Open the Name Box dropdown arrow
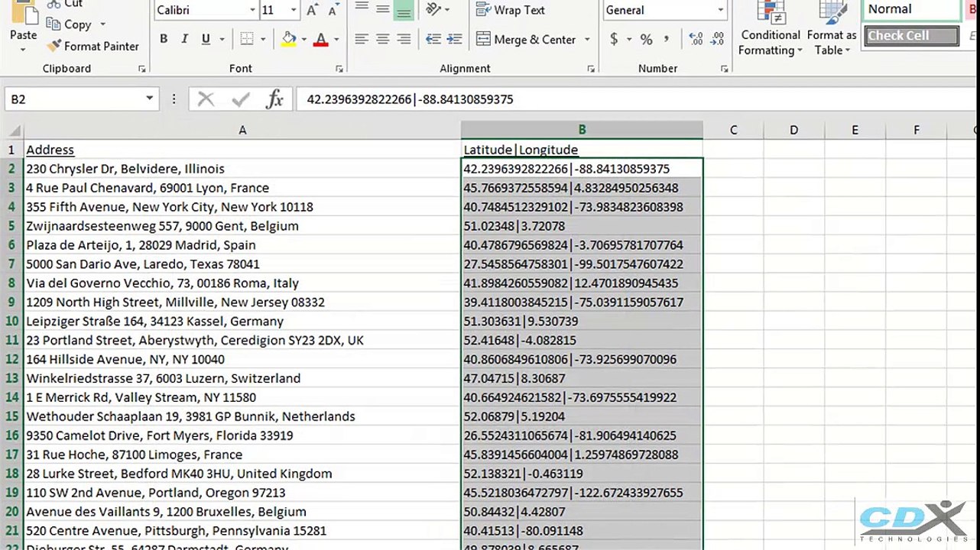 tap(150, 99)
